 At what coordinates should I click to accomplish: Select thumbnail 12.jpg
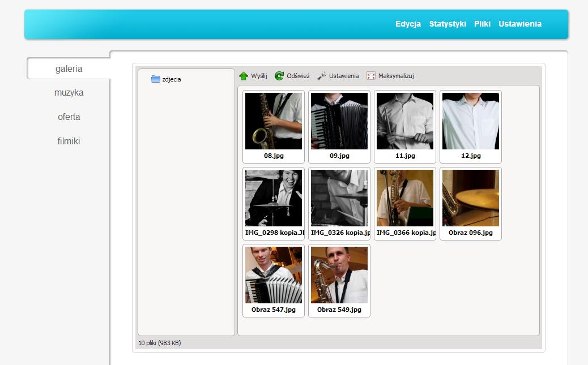coord(471,121)
